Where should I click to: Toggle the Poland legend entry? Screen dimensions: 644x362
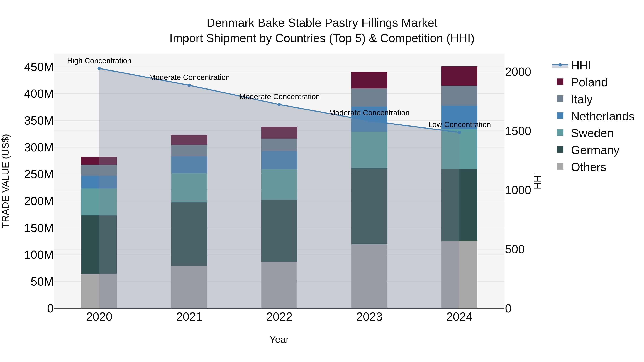click(582, 82)
